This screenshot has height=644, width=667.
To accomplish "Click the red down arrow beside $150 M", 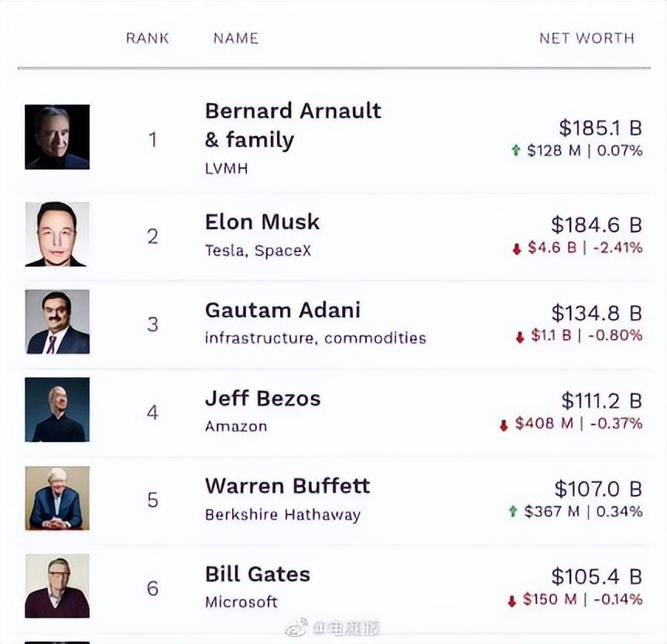I will 511,600.
